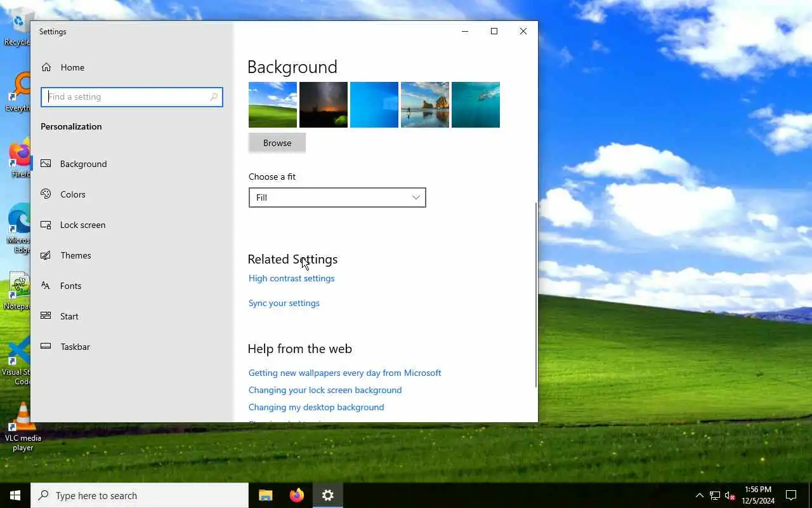Open Sync your settings link
Screen dimensions: 812x508
click(x=284, y=303)
